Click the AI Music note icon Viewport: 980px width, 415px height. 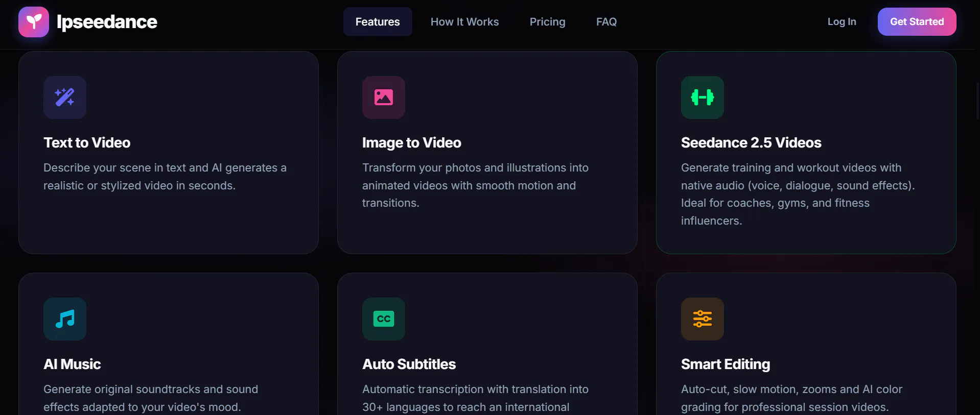(x=65, y=319)
